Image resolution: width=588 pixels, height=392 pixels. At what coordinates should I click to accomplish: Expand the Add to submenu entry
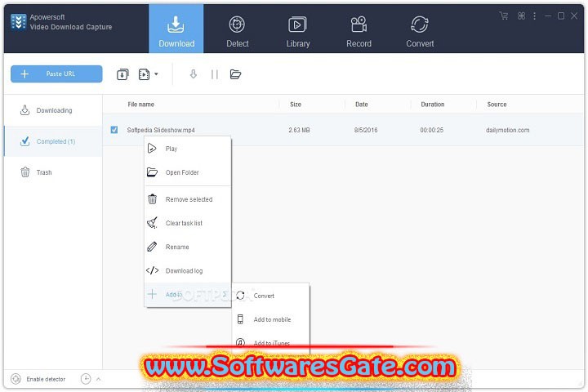click(188, 295)
